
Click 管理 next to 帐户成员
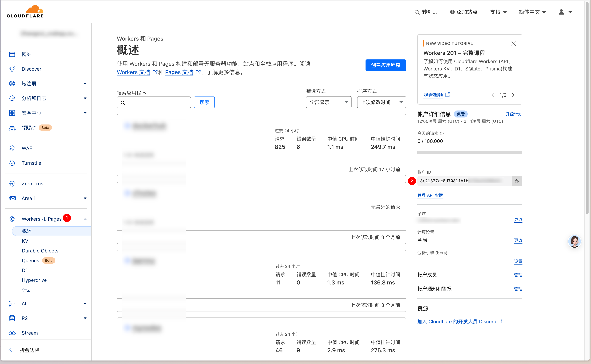point(518,275)
